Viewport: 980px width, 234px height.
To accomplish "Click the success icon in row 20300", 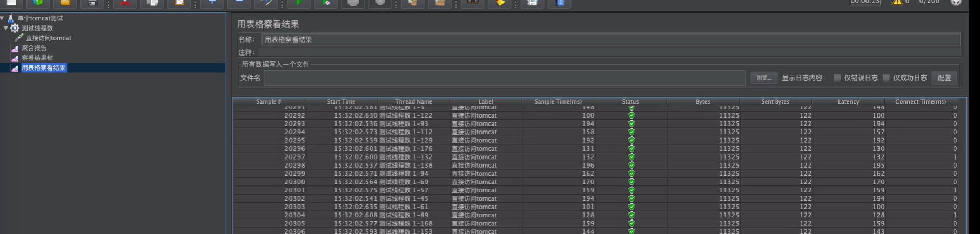I will click(x=631, y=182).
